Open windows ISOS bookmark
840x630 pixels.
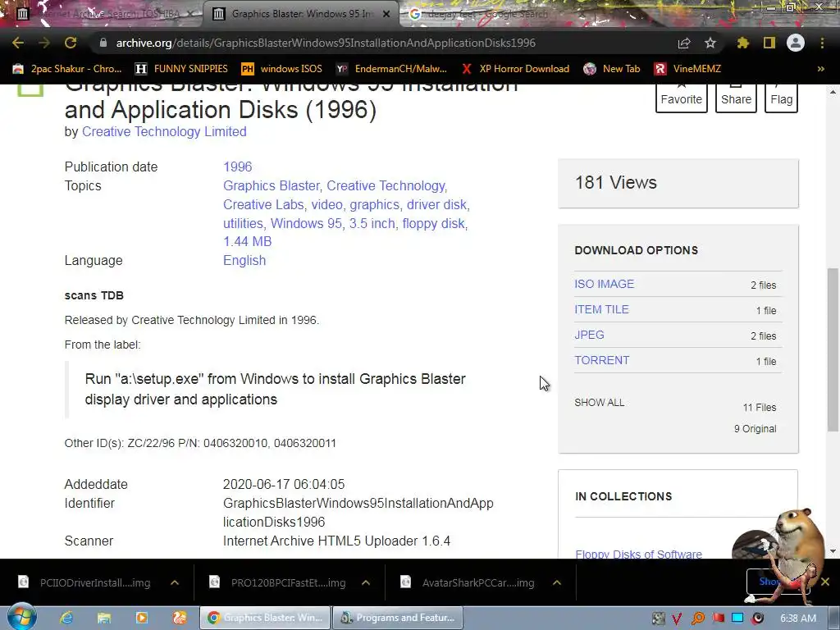(x=282, y=69)
